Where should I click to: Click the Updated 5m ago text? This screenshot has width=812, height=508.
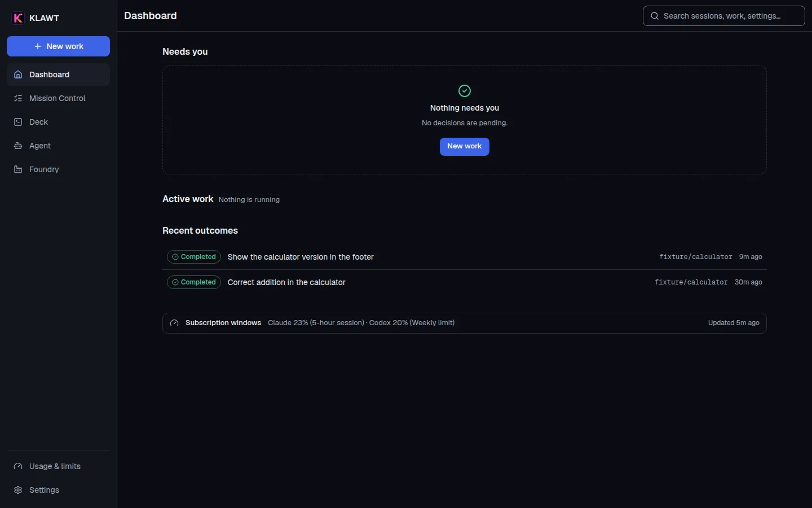click(734, 323)
